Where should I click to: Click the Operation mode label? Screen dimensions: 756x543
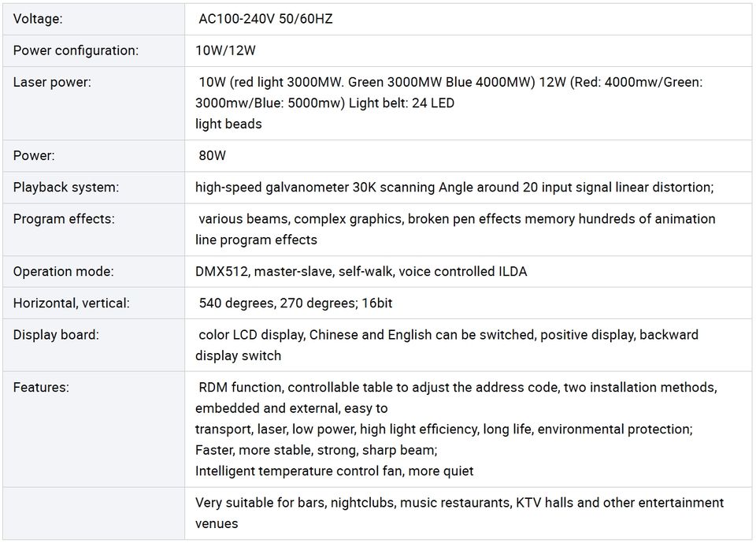tap(64, 271)
